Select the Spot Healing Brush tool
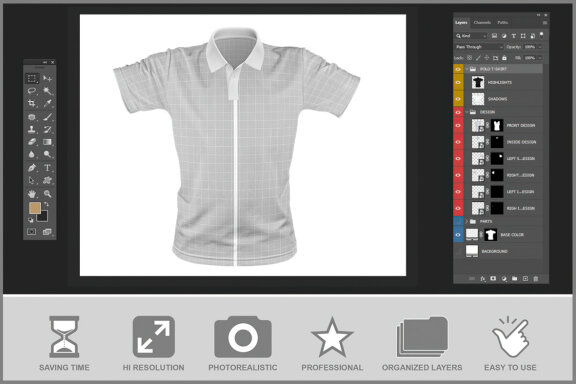This screenshot has height=384, width=576. coord(32,117)
